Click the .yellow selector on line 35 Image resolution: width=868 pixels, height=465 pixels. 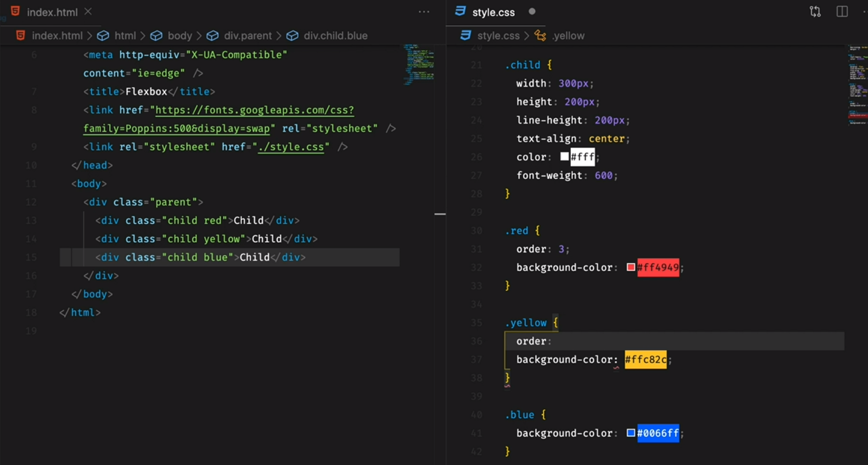click(x=526, y=322)
